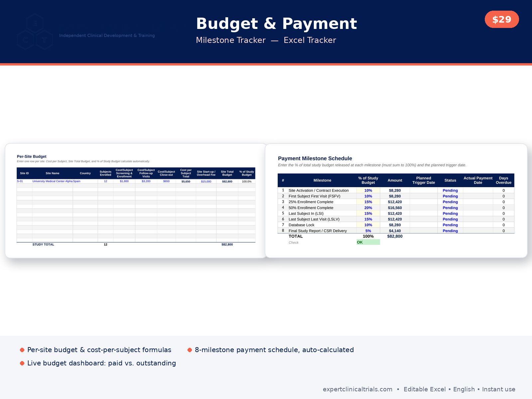This screenshot has height=399, width=532.
Task: Click the Payment Milestone Schedule heading
Action: pos(315,158)
